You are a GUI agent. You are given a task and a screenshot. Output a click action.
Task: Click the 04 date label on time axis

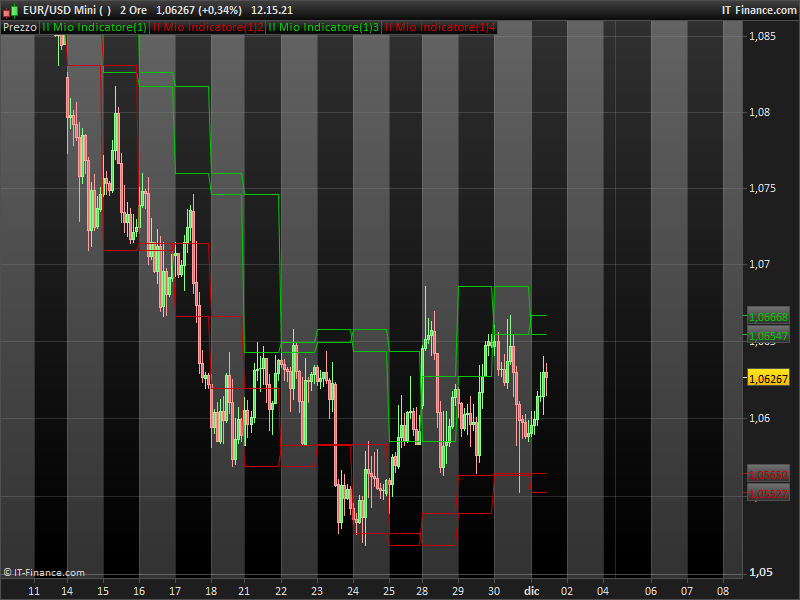point(603,591)
